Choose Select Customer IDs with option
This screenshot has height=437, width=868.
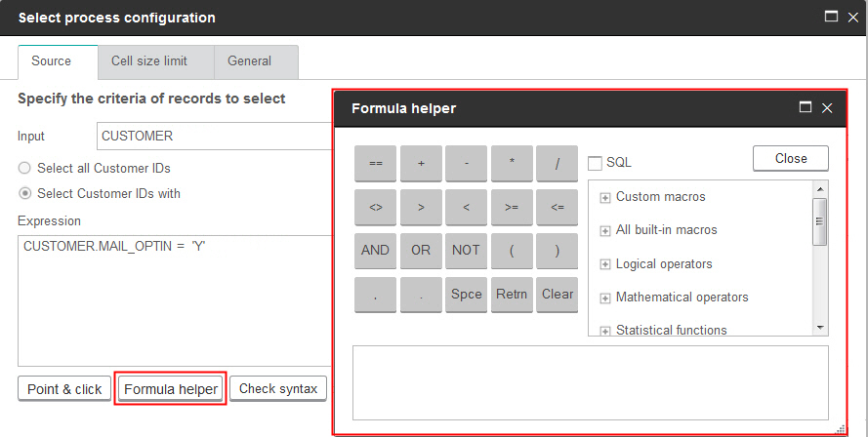click(24, 193)
